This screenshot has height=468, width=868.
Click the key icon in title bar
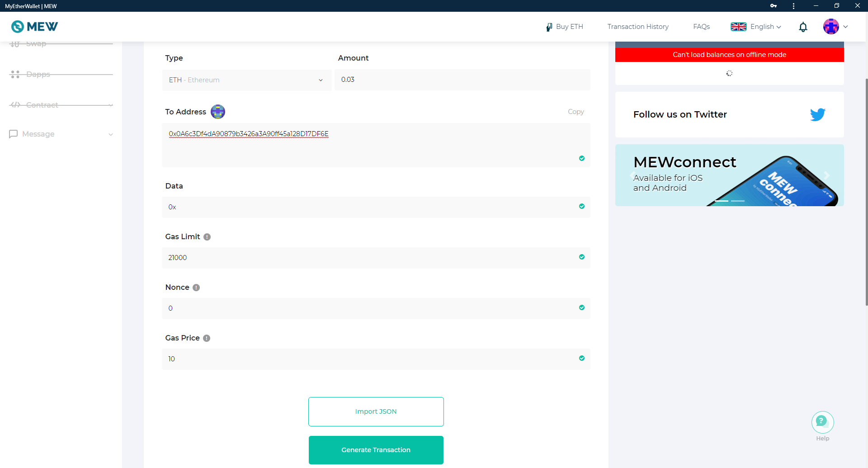click(774, 6)
